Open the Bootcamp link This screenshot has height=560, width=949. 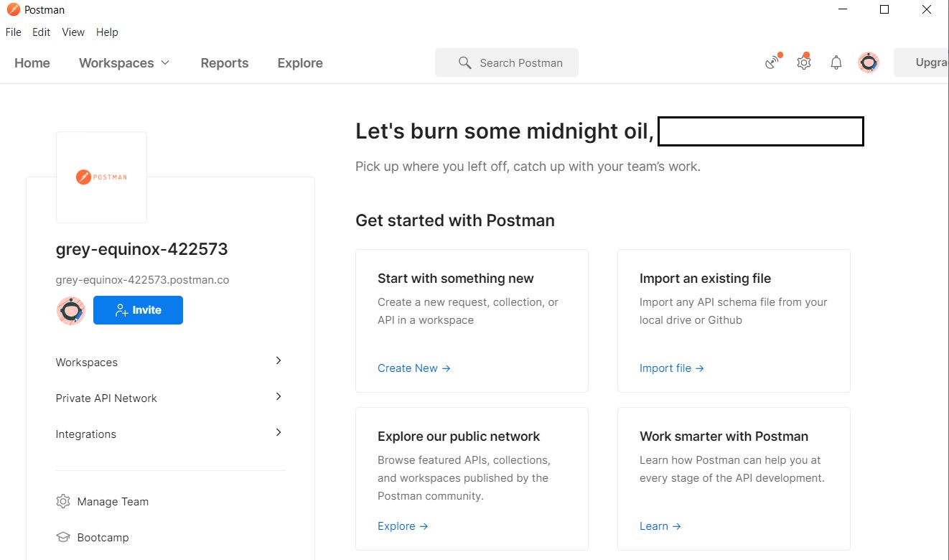[x=103, y=538]
